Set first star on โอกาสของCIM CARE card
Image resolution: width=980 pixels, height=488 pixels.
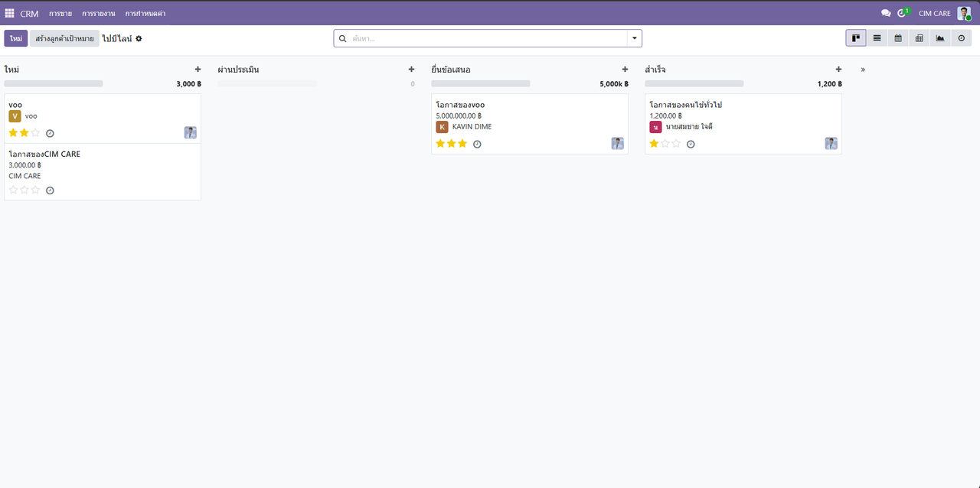tap(13, 190)
